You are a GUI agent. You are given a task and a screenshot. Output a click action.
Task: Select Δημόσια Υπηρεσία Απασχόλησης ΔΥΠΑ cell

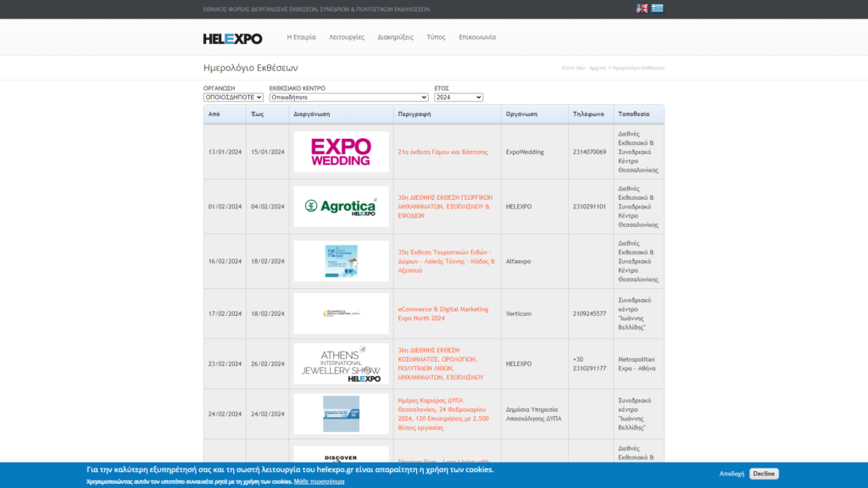(x=534, y=413)
